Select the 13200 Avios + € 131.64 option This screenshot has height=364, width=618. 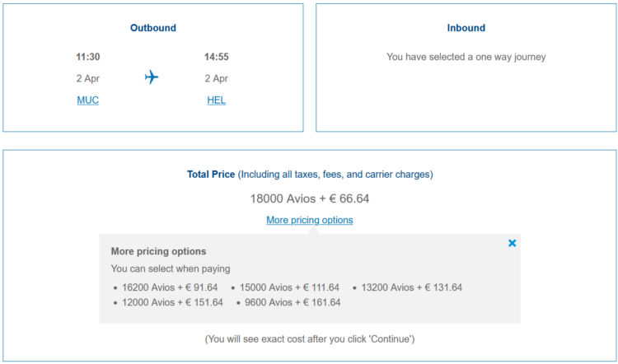click(x=411, y=287)
